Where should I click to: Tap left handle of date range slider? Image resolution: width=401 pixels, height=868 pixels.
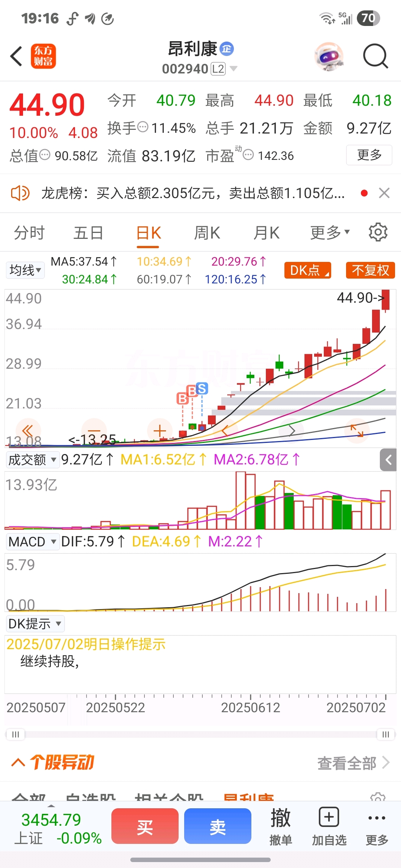coord(16,734)
